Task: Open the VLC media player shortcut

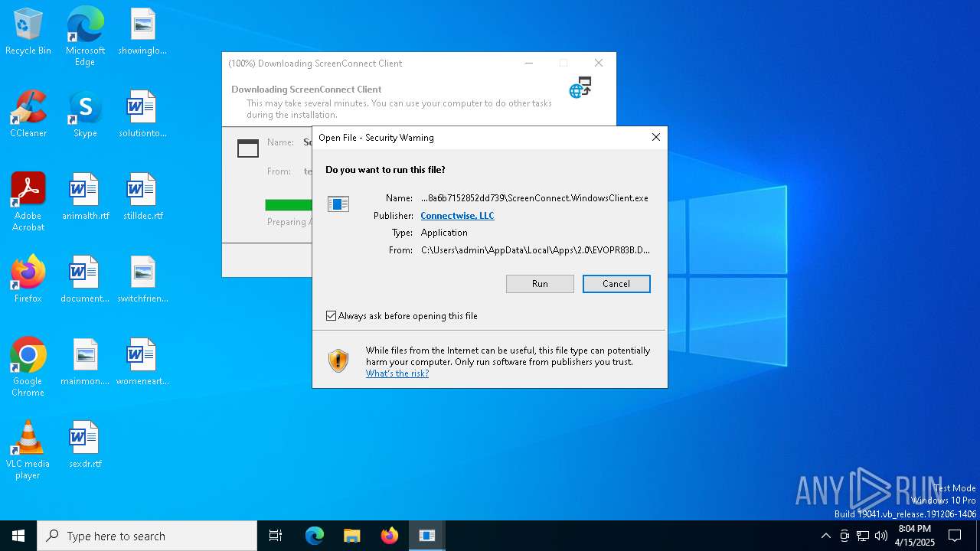Action: click(x=28, y=450)
